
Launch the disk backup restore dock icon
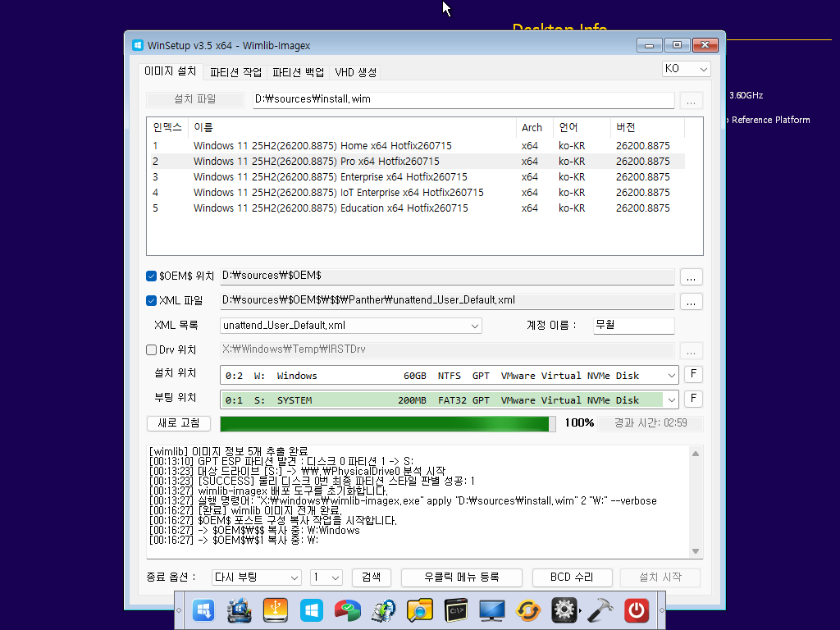pos(384,610)
